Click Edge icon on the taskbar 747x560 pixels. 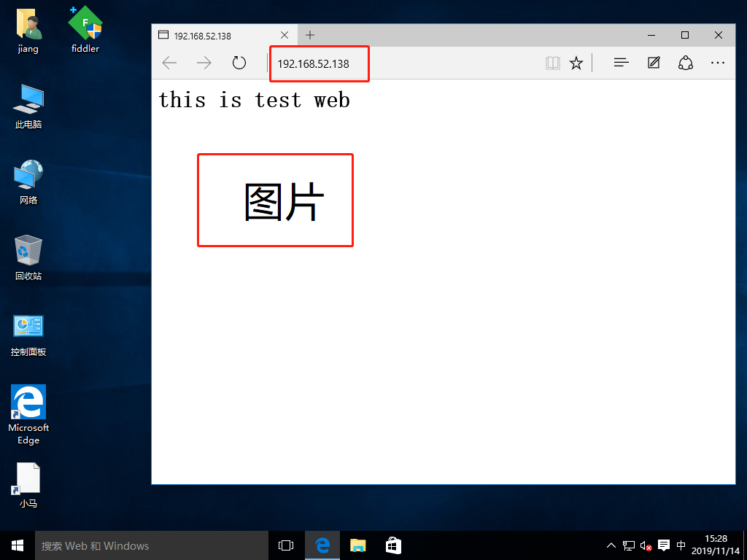[x=322, y=545]
